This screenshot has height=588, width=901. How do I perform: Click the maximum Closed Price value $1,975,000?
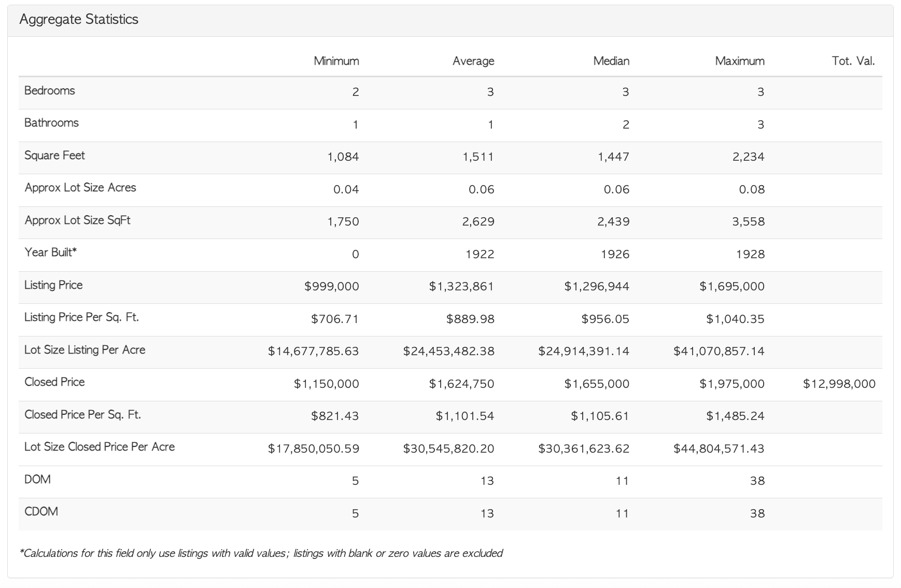click(x=731, y=384)
